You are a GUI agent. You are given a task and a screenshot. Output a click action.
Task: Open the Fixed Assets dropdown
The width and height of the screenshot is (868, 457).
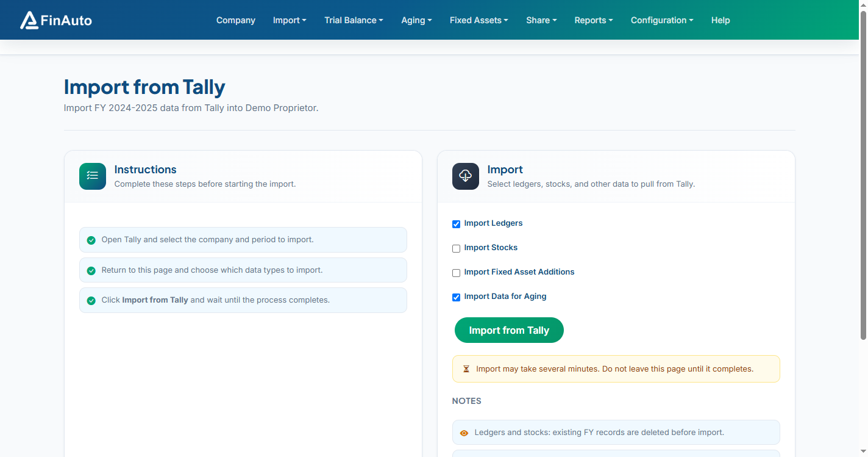pos(479,20)
